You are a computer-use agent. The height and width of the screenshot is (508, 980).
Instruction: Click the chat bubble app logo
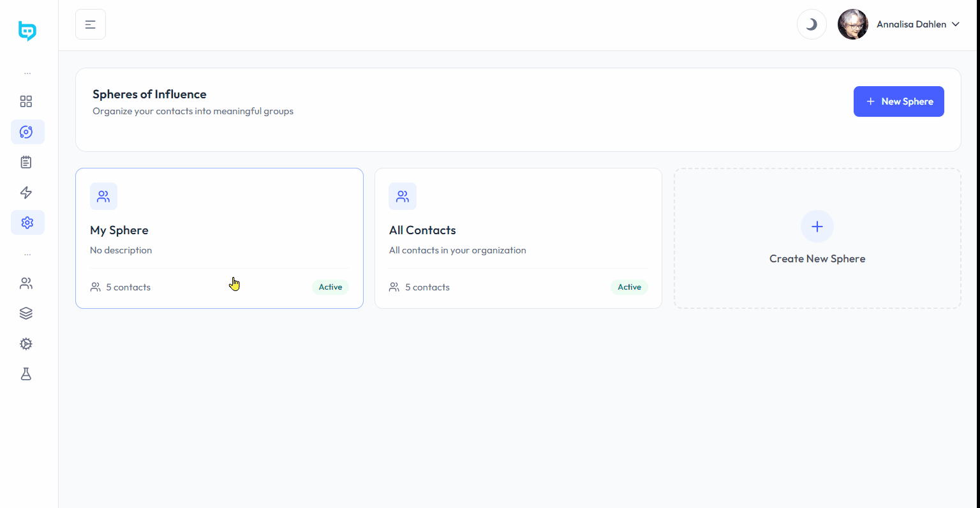[x=27, y=31]
